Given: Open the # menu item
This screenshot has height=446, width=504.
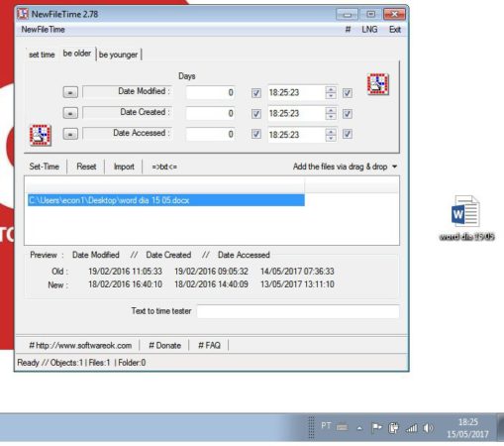Looking at the screenshot, I should [348, 30].
